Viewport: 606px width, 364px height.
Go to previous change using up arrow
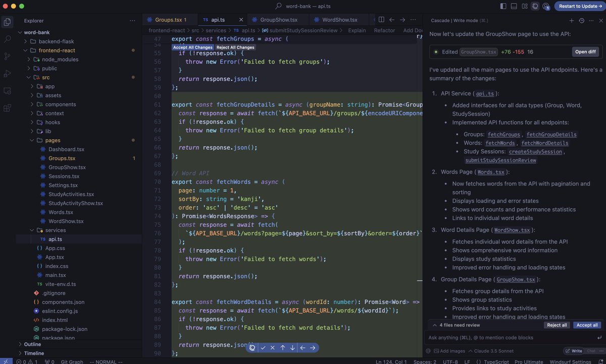pos(283,347)
